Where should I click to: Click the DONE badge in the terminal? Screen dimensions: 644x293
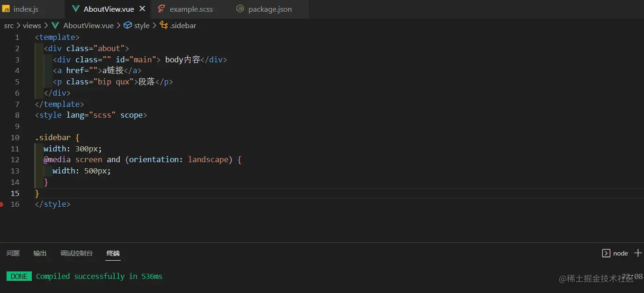point(19,276)
